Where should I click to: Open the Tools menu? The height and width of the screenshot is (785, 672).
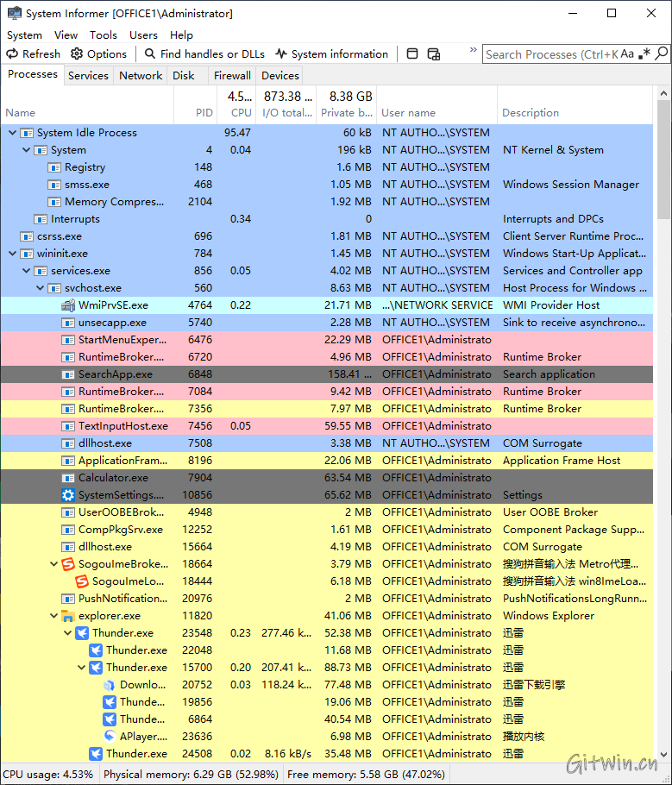tap(104, 35)
